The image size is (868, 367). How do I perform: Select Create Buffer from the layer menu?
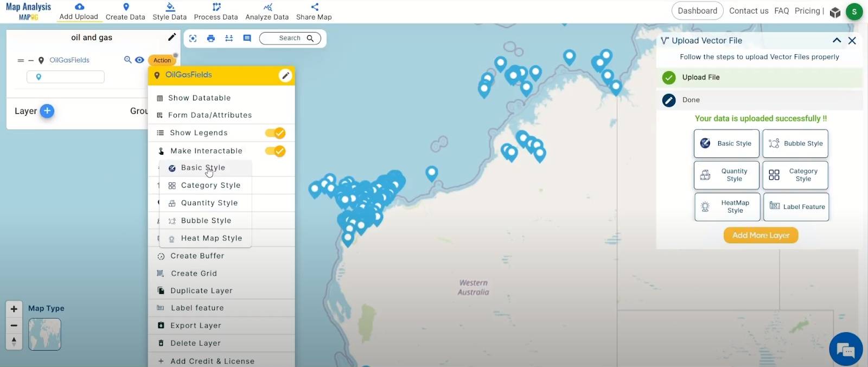coord(221,256)
